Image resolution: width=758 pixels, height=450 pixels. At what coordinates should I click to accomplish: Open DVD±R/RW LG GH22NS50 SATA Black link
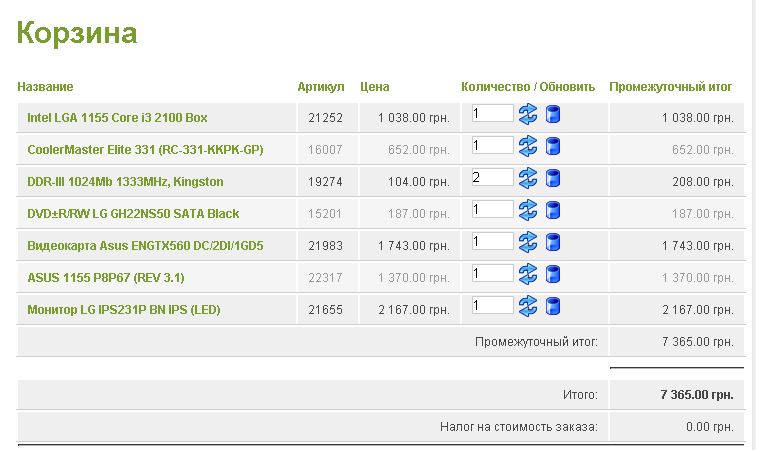133,213
